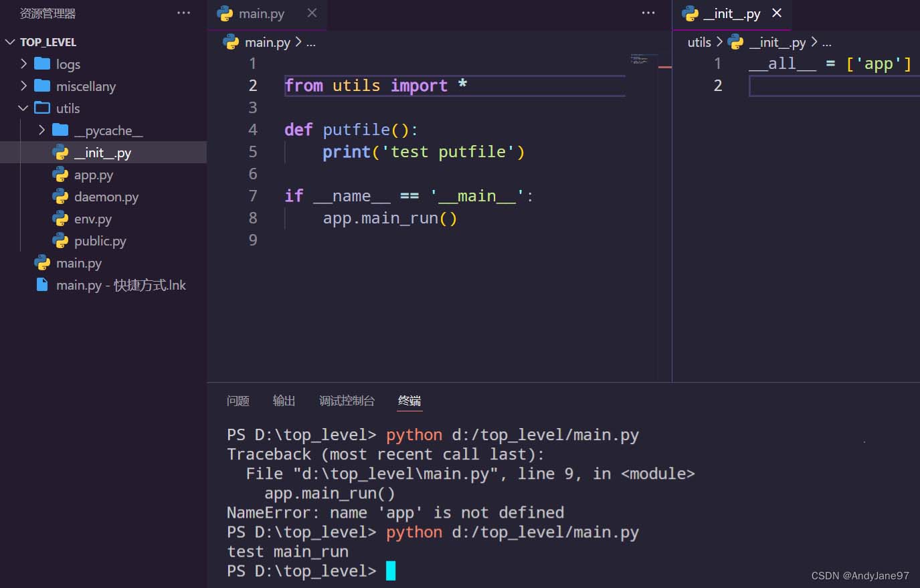Collapse the TOP_LEVEL root folder chevron

[x=10, y=42]
